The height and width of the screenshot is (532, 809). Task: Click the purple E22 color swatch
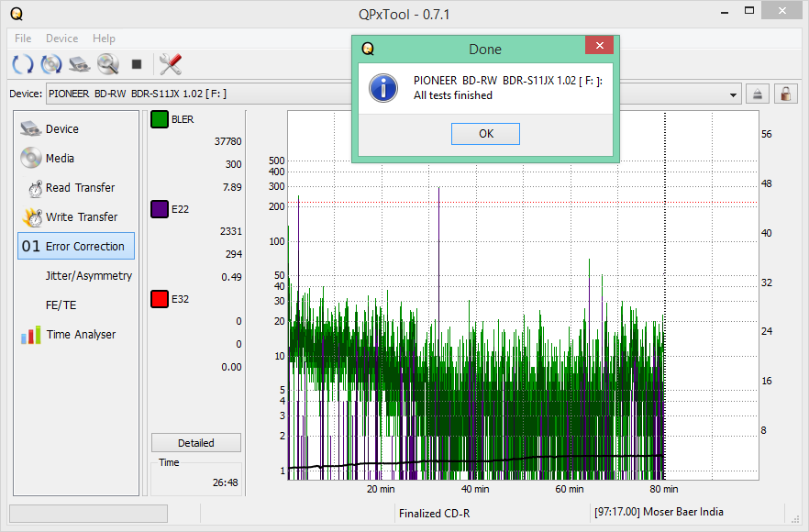point(160,209)
